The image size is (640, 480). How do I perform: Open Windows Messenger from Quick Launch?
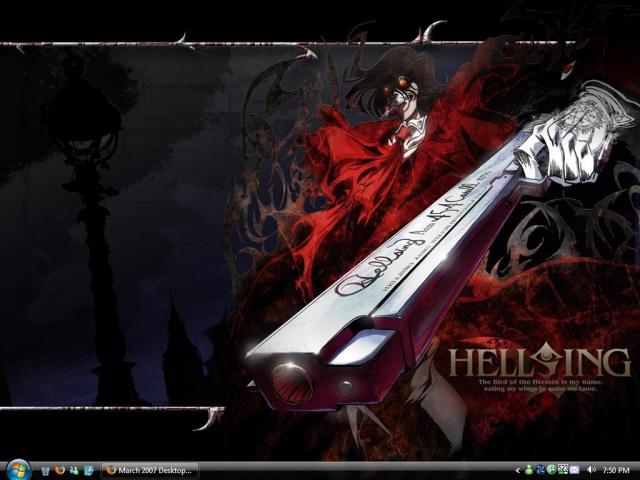[74, 471]
